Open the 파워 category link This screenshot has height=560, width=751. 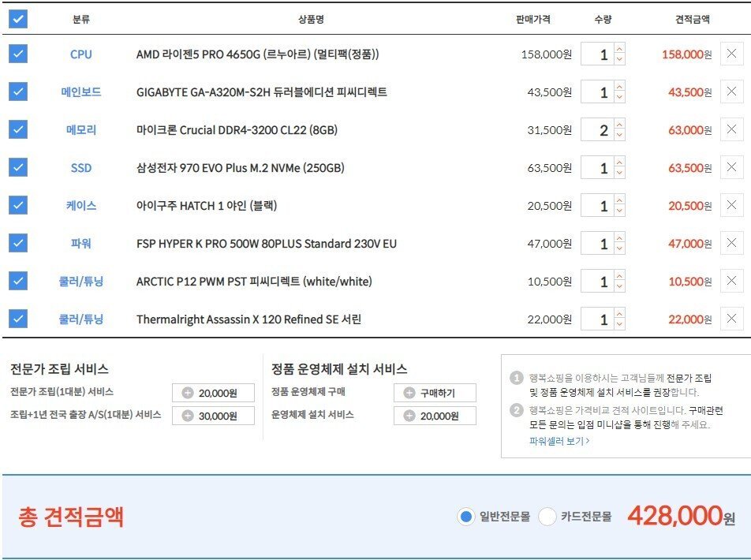pyautogui.click(x=81, y=243)
